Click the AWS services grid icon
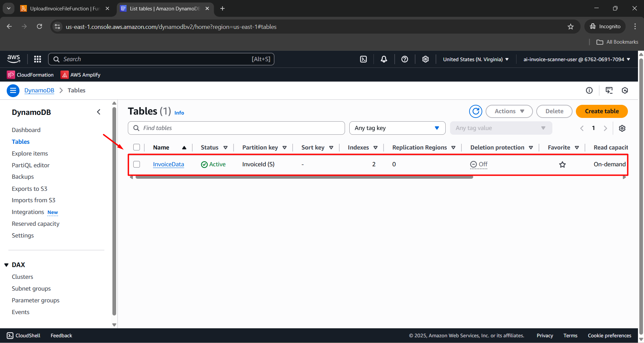This screenshot has width=644, height=343. [38, 59]
